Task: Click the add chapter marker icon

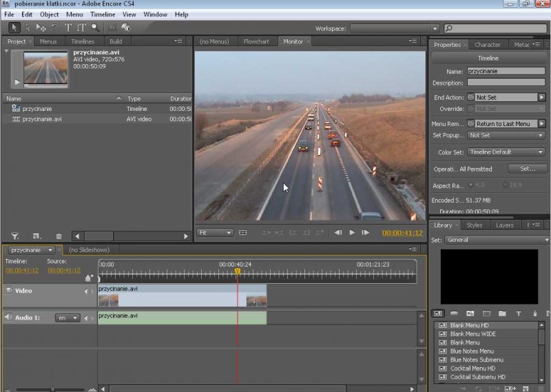Action: coord(88,278)
